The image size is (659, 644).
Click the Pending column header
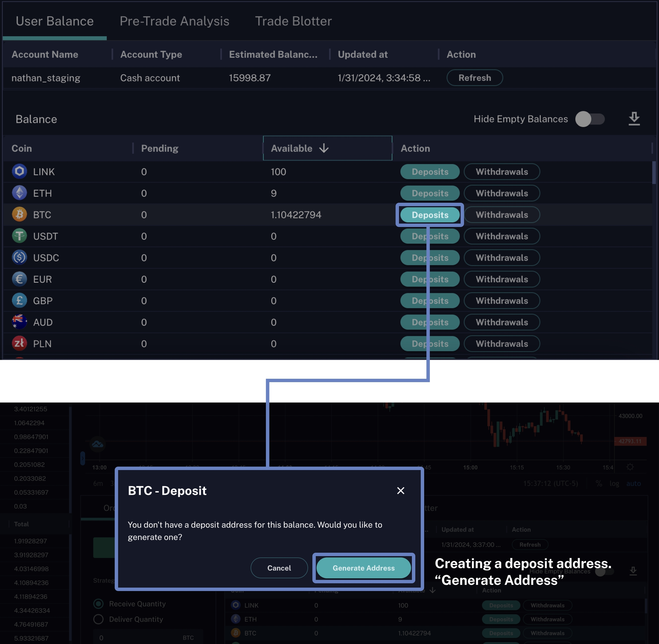pos(159,148)
